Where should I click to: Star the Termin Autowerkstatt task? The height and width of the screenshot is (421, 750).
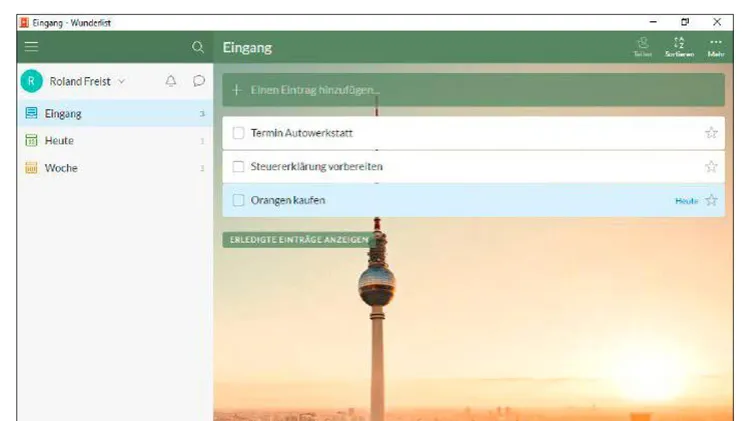pyautogui.click(x=711, y=133)
